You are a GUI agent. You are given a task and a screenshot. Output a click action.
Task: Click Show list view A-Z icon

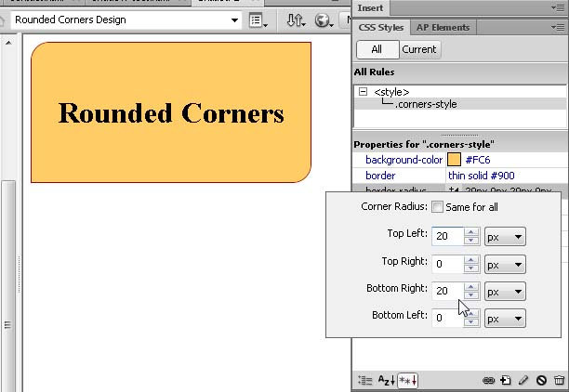point(386,380)
